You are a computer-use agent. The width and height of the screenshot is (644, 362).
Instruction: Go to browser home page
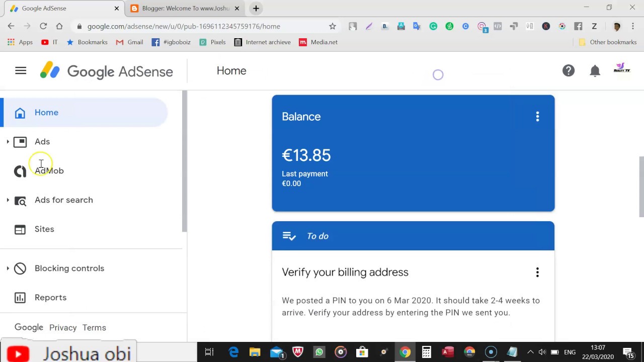pos(59,26)
